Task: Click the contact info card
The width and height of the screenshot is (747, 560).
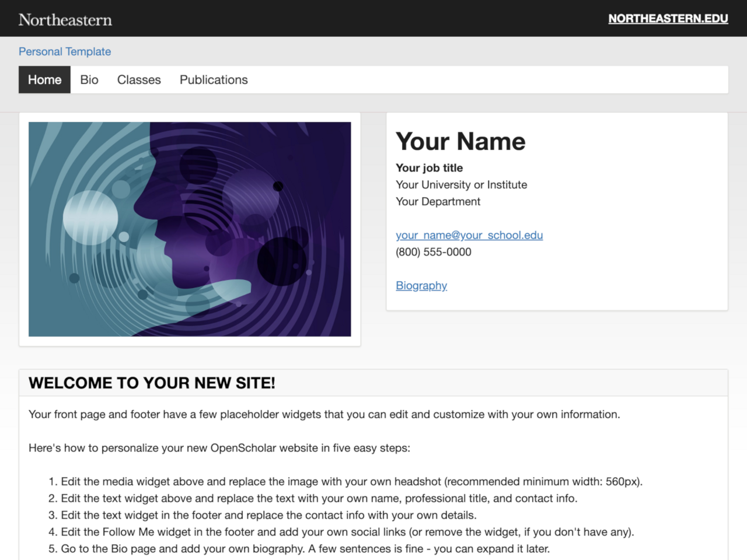Action: (x=556, y=211)
